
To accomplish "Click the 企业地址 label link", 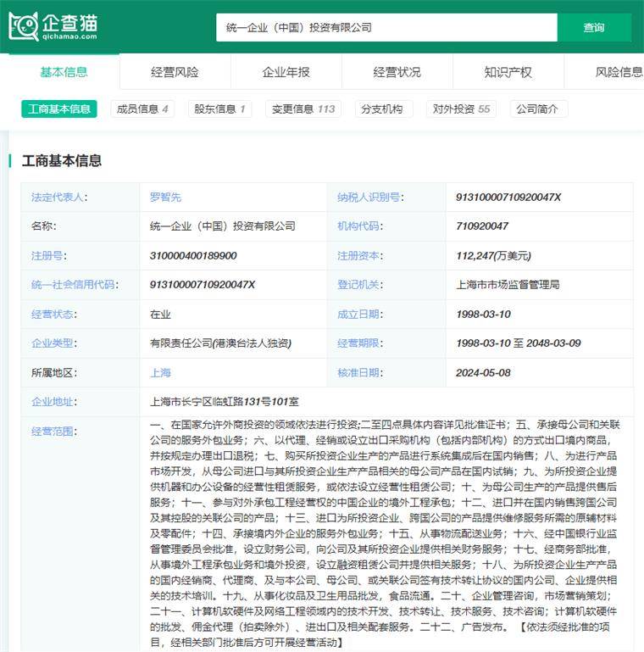I will [x=52, y=402].
